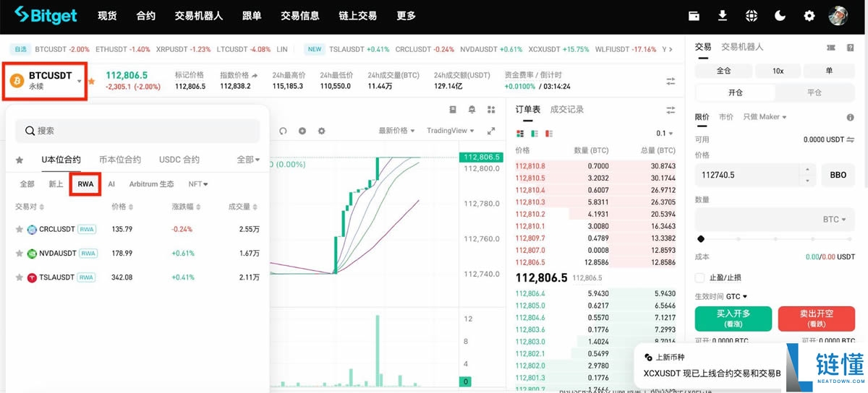
Task: Open the chart guide book icon
Action: point(453,110)
